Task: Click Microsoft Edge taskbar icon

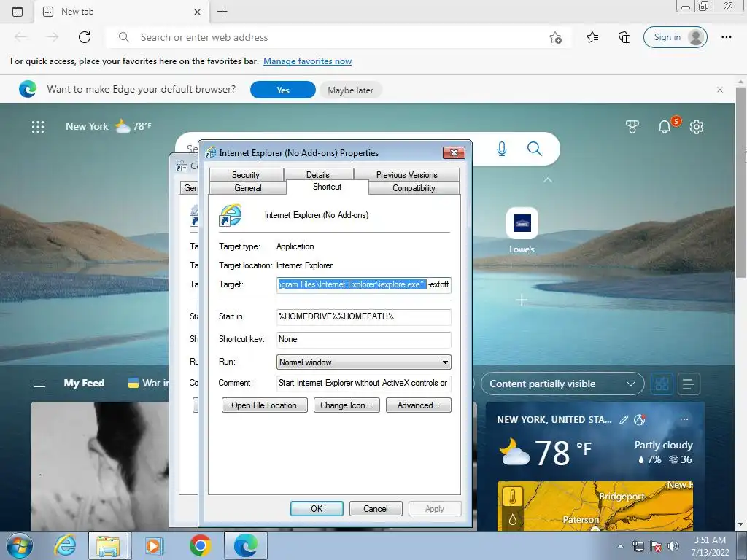Action: [245, 545]
